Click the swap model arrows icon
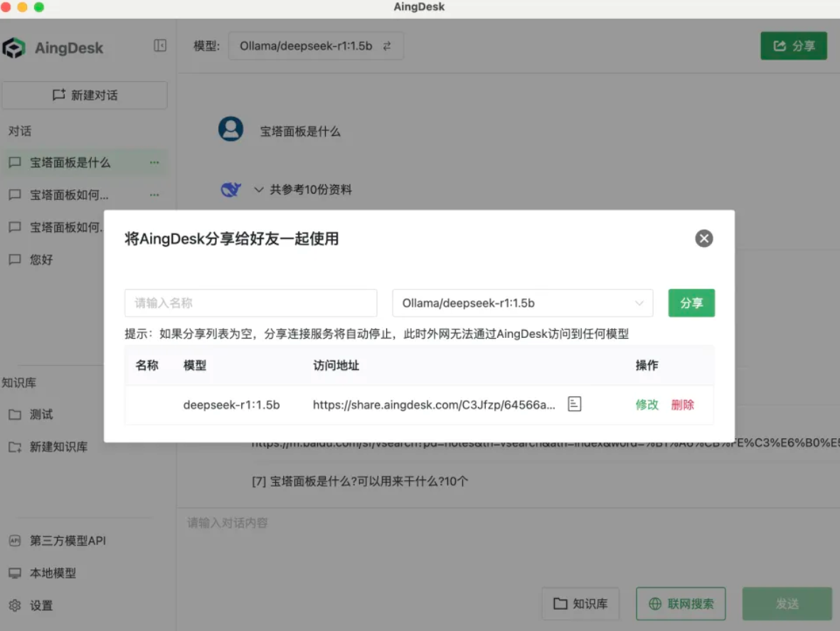 (387, 46)
